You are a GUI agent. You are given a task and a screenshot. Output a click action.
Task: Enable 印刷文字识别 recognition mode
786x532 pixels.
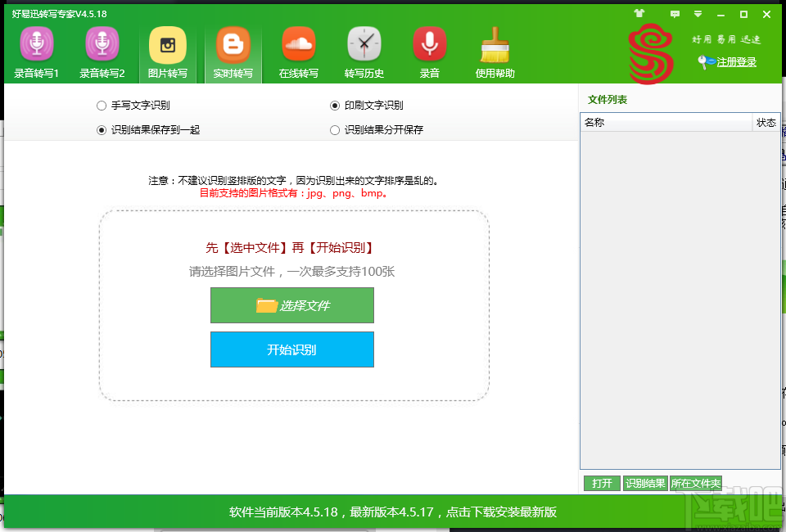(335, 106)
